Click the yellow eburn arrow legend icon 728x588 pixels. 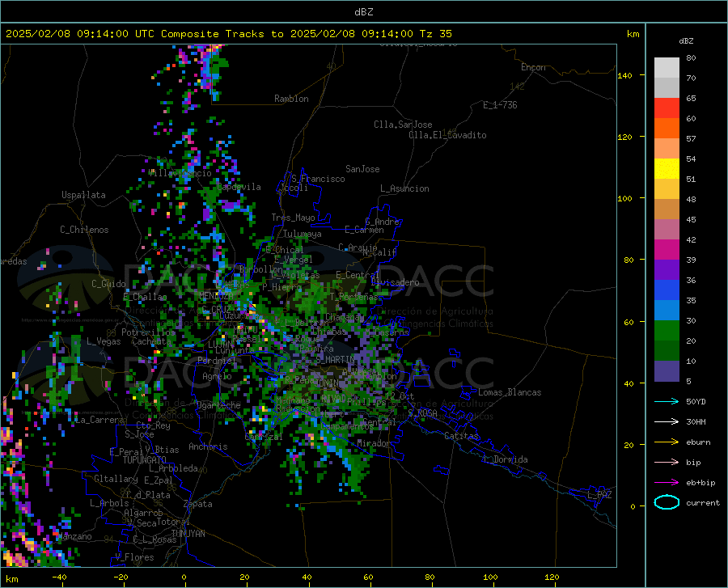[667, 442]
